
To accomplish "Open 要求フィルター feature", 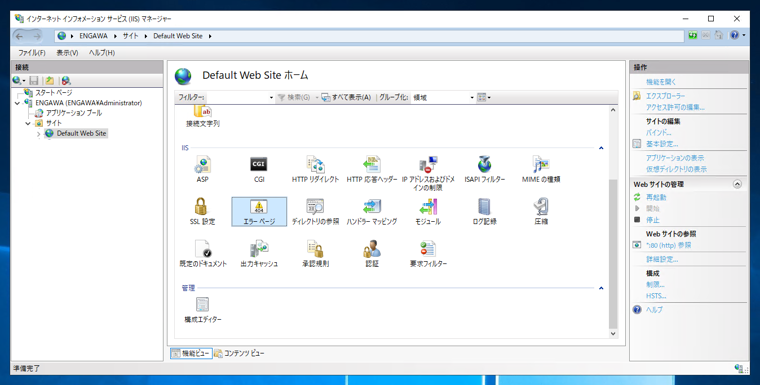I will point(428,254).
